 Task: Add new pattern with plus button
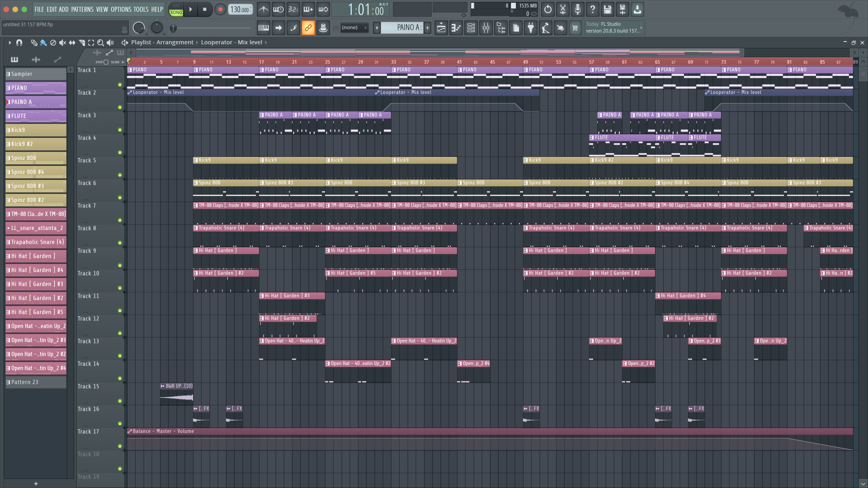point(427,28)
